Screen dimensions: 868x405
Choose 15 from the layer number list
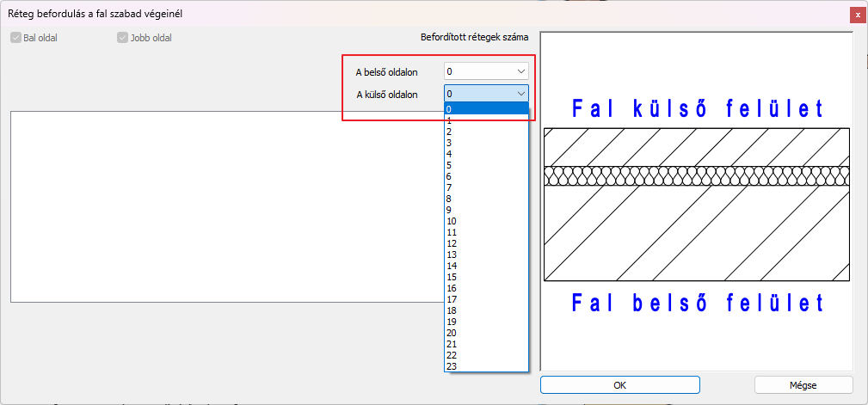click(485, 277)
